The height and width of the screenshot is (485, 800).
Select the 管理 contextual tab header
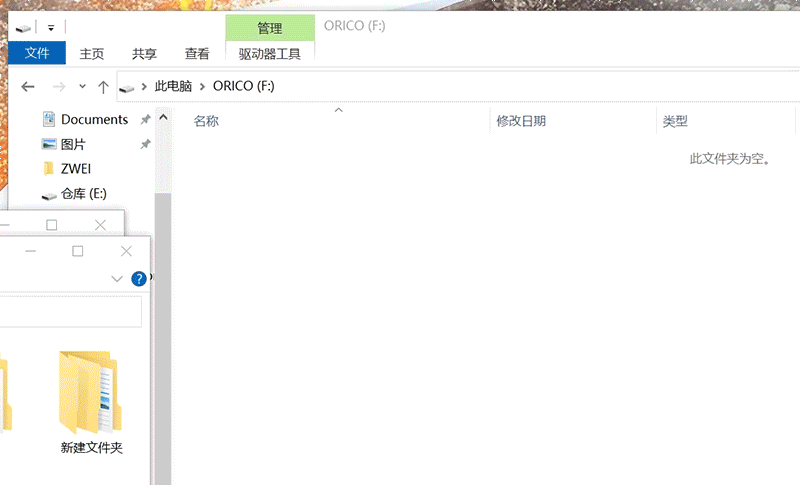click(270, 28)
